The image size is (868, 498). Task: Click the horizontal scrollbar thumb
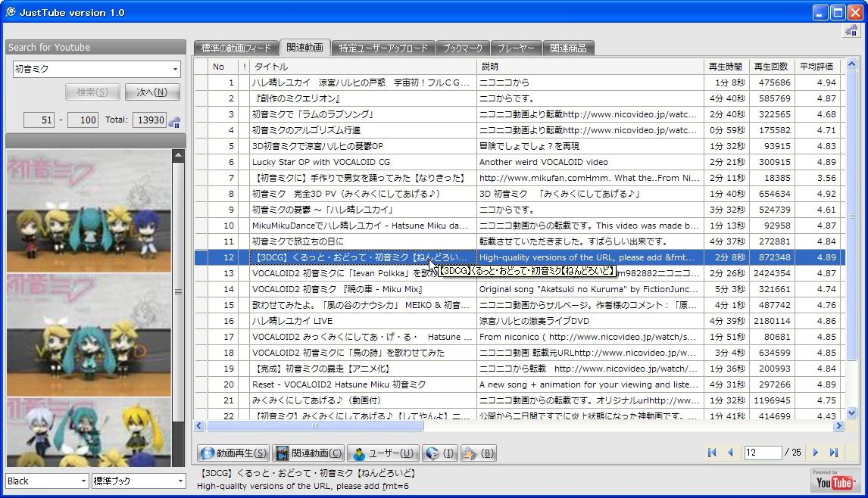pos(315,425)
